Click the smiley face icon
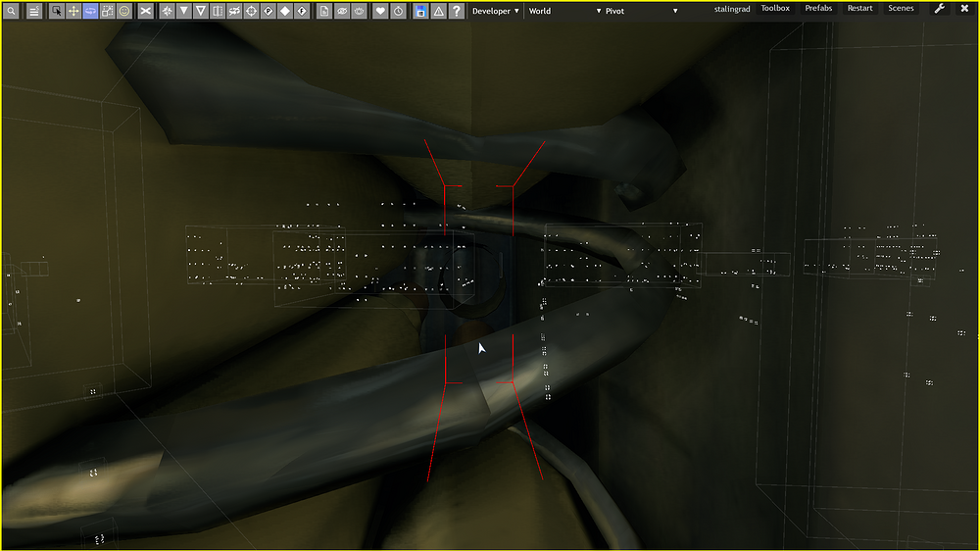Screen dimensions: 980x551 [124, 11]
